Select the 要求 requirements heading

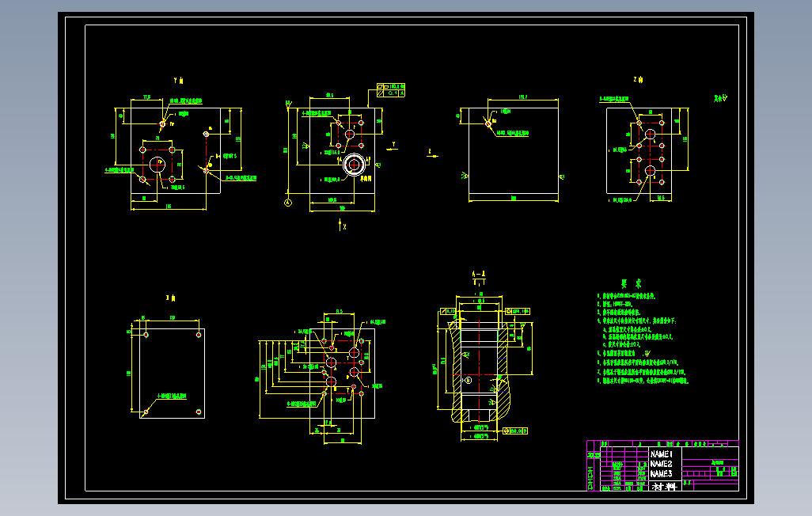tap(632, 283)
